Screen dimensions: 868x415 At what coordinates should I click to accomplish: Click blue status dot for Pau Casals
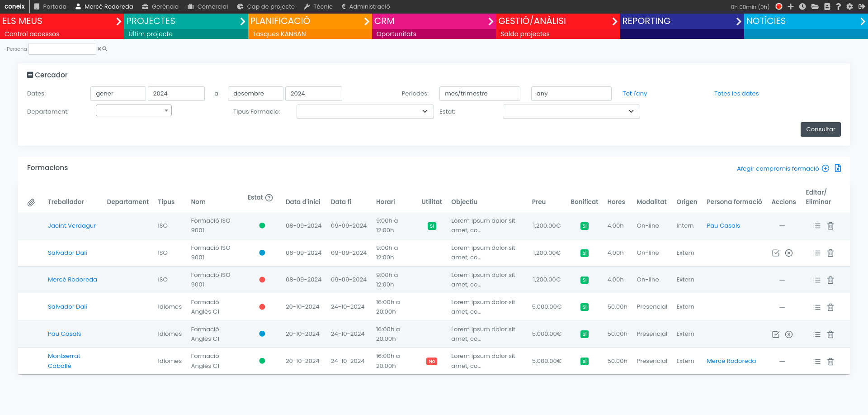(x=262, y=334)
